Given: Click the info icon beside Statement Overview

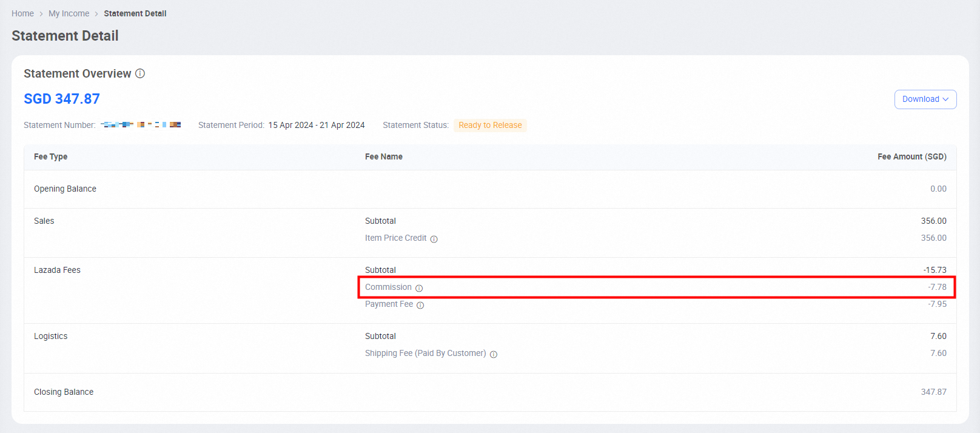Looking at the screenshot, I should click(140, 73).
